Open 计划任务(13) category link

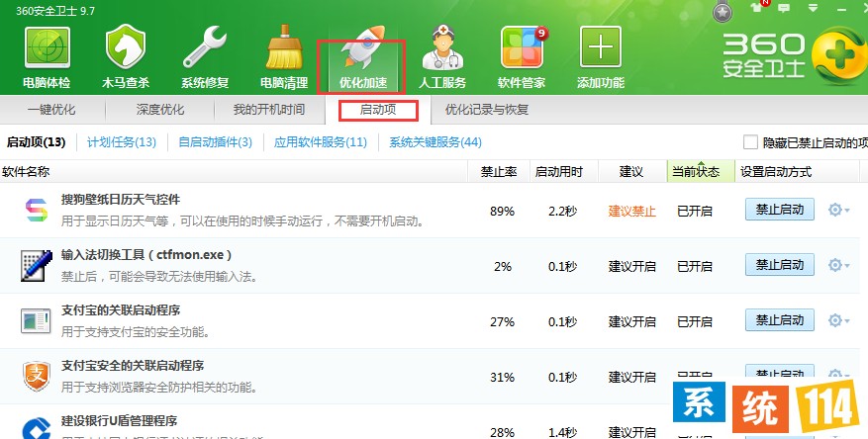[x=122, y=142]
